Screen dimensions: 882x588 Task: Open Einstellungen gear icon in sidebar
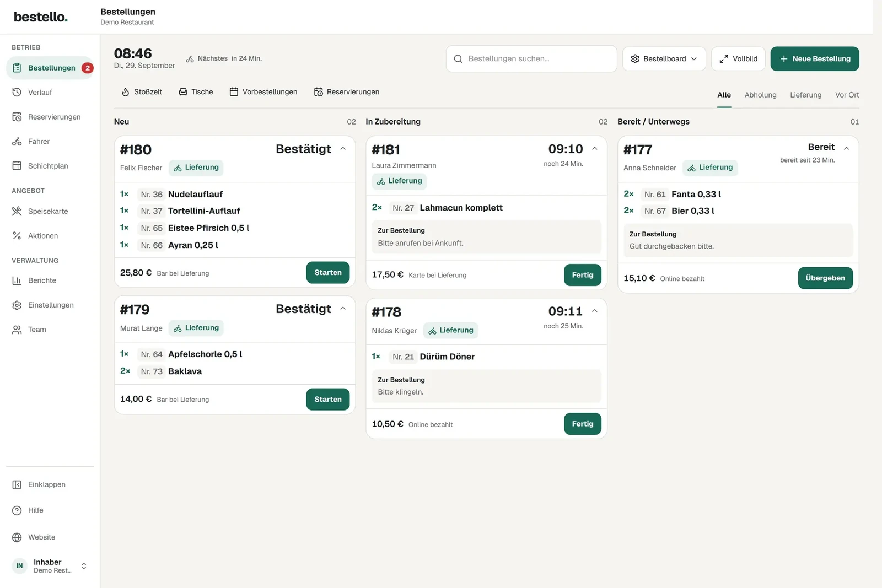pyautogui.click(x=17, y=305)
